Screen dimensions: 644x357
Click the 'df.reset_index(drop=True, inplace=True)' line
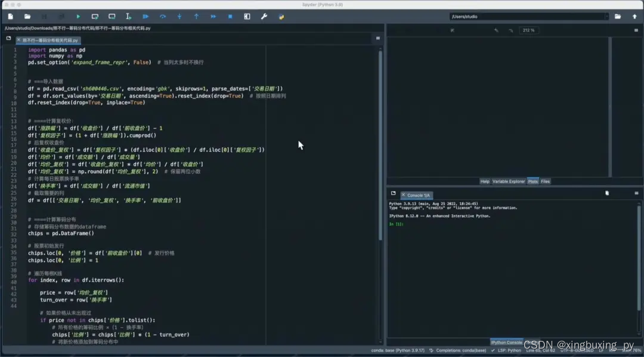click(86, 103)
